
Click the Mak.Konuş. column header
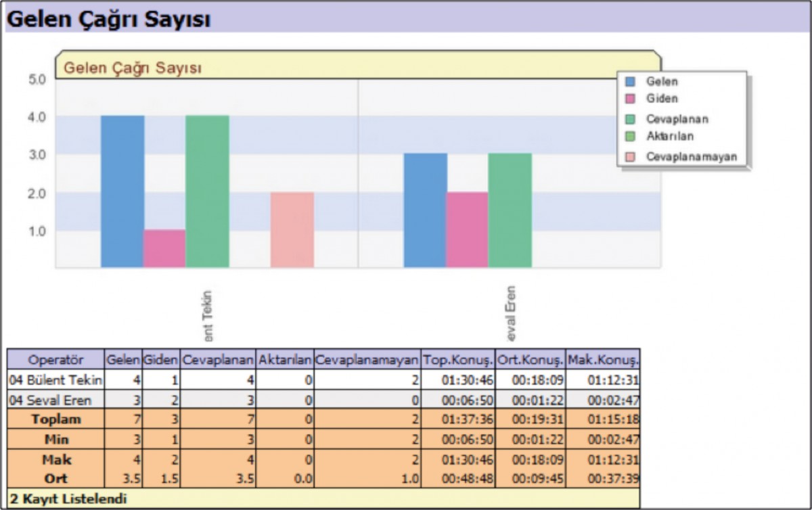pyautogui.click(x=603, y=360)
